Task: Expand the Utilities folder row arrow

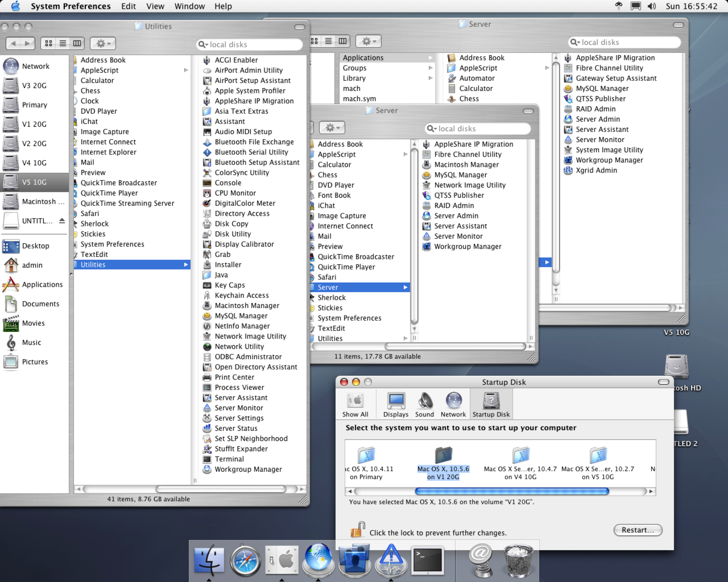Action: (x=186, y=265)
